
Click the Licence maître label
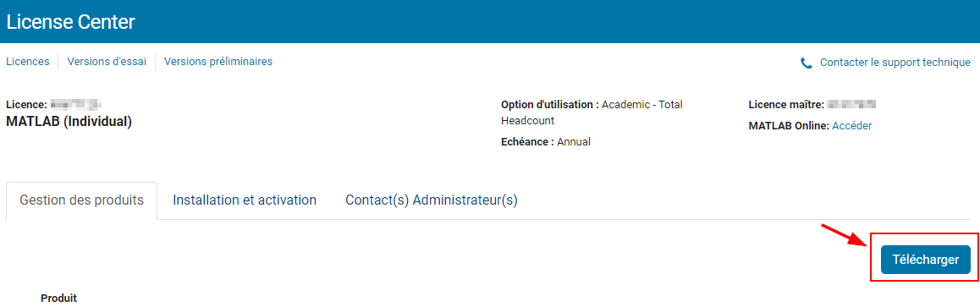point(785,104)
